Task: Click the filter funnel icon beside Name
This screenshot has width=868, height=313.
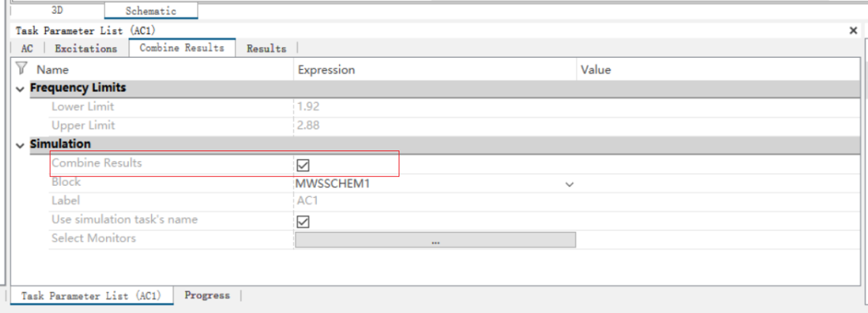Action: (21, 68)
